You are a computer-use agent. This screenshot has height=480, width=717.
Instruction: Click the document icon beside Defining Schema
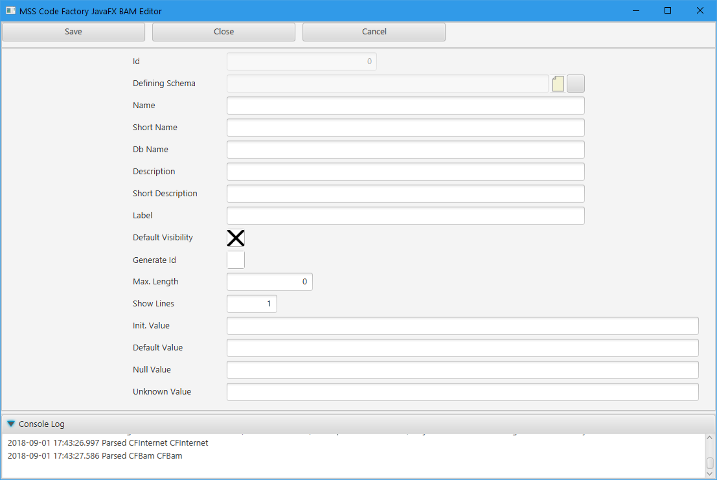pyautogui.click(x=558, y=84)
